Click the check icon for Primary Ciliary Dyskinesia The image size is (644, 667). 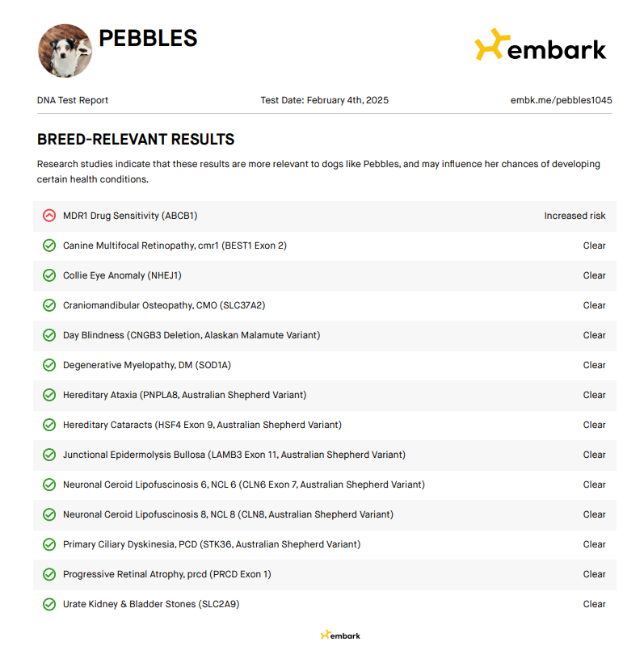(49, 544)
